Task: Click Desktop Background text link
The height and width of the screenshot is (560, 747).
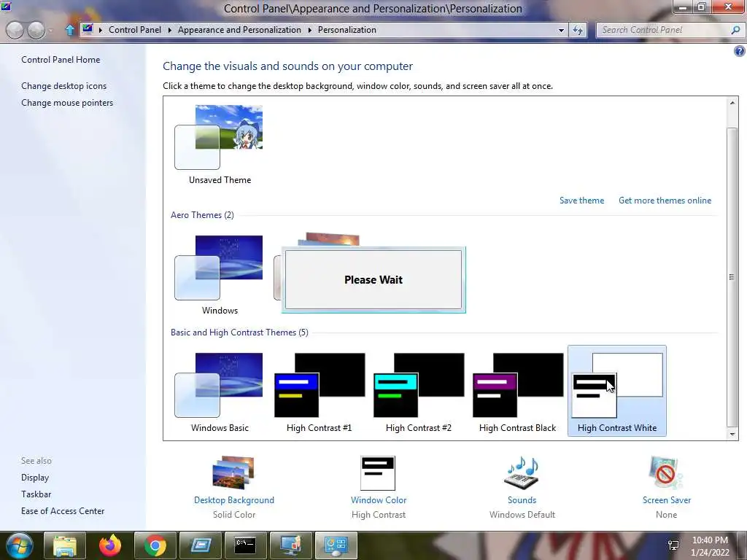Action: tap(234, 500)
